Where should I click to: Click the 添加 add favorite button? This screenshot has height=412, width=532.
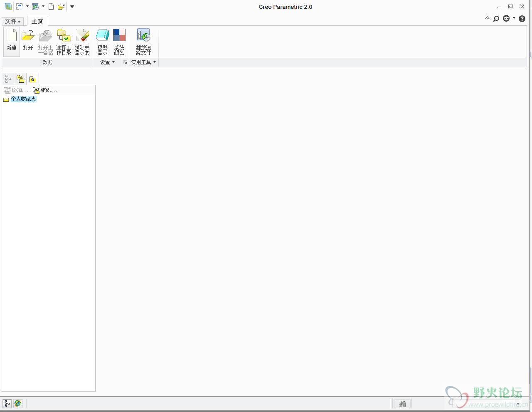point(16,90)
